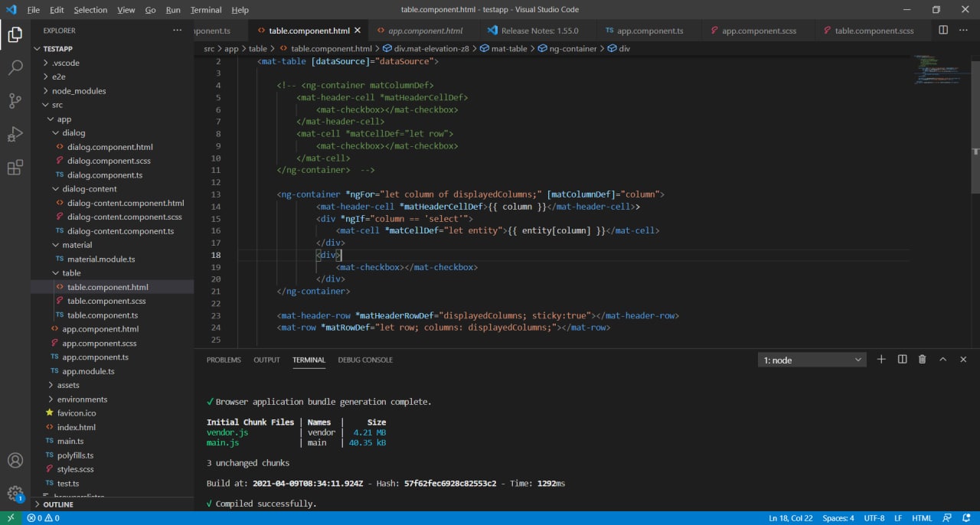Image resolution: width=980 pixels, height=525 pixels.
Task: Click the Manage gear icon
Action: tap(15, 494)
